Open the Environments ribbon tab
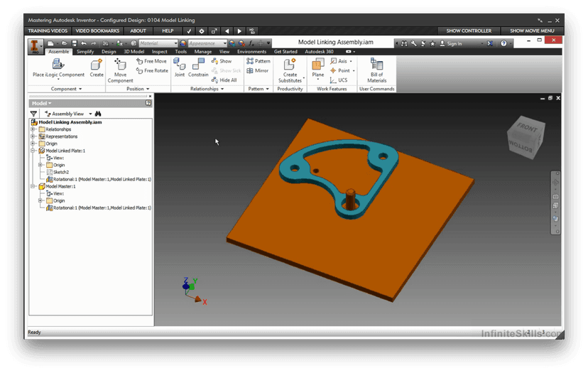588x373 pixels. (251, 51)
